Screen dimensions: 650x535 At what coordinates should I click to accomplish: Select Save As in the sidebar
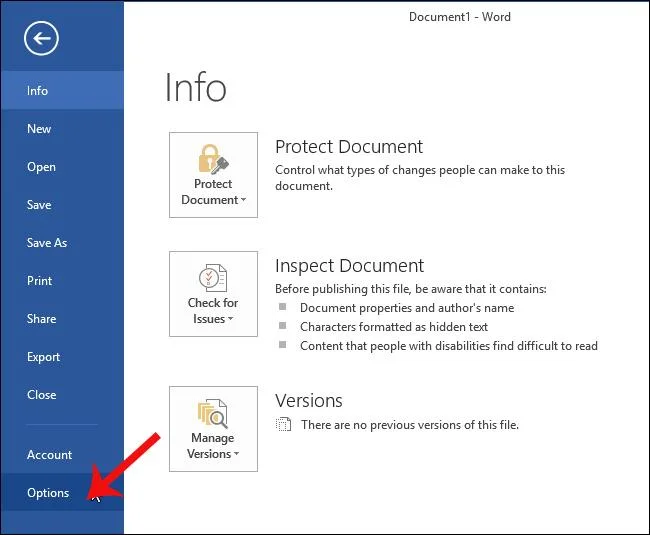[62, 242]
